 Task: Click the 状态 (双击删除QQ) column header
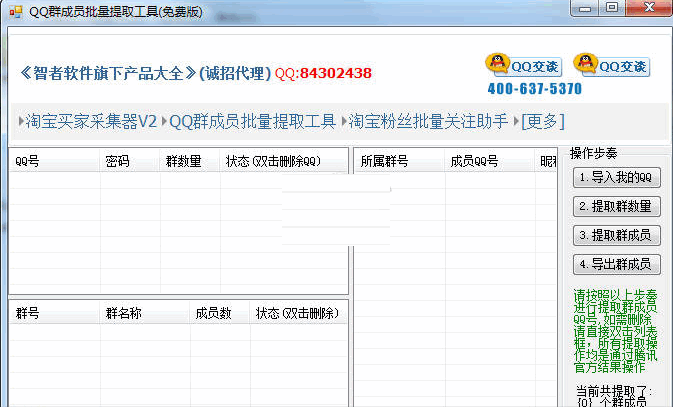(x=284, y=161)
